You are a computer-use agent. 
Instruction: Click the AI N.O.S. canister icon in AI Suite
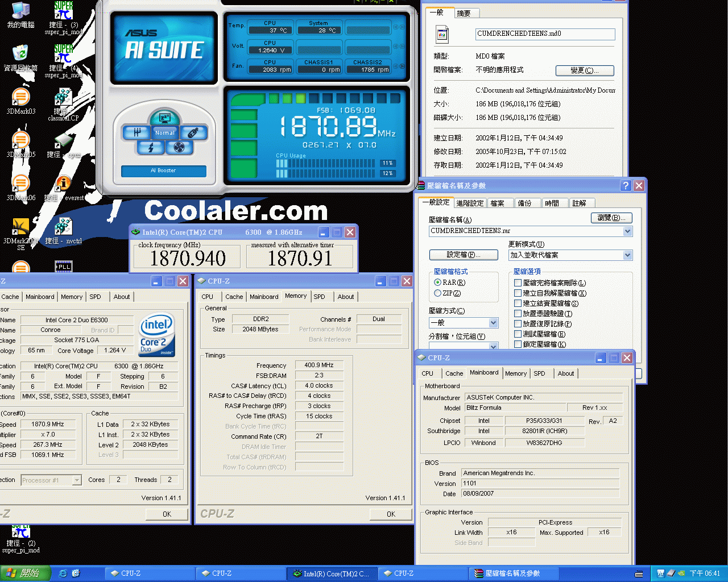pos(193,132)
